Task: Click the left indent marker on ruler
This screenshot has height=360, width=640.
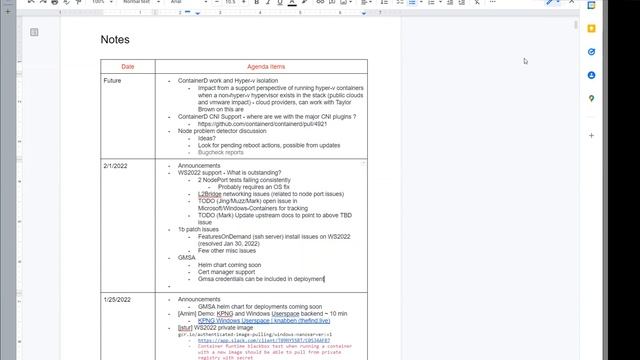Action: point(198,13)
